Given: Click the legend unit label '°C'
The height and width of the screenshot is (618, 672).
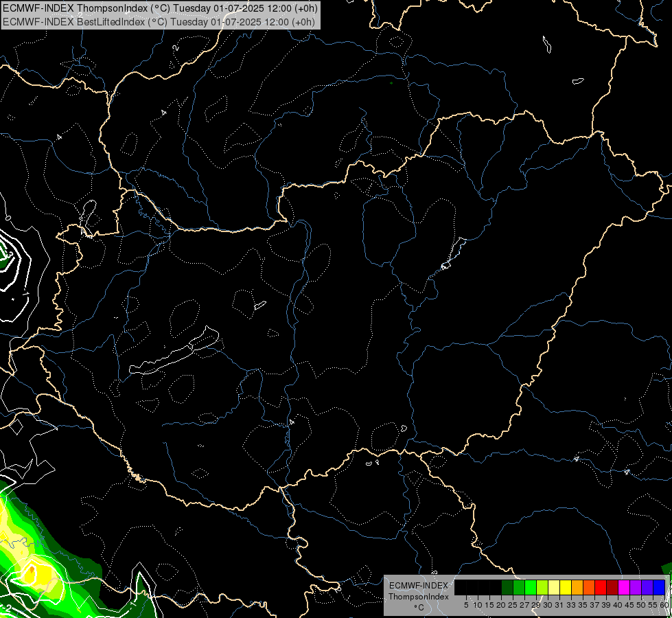Looking at the screenshot, I should pos(419,608).
